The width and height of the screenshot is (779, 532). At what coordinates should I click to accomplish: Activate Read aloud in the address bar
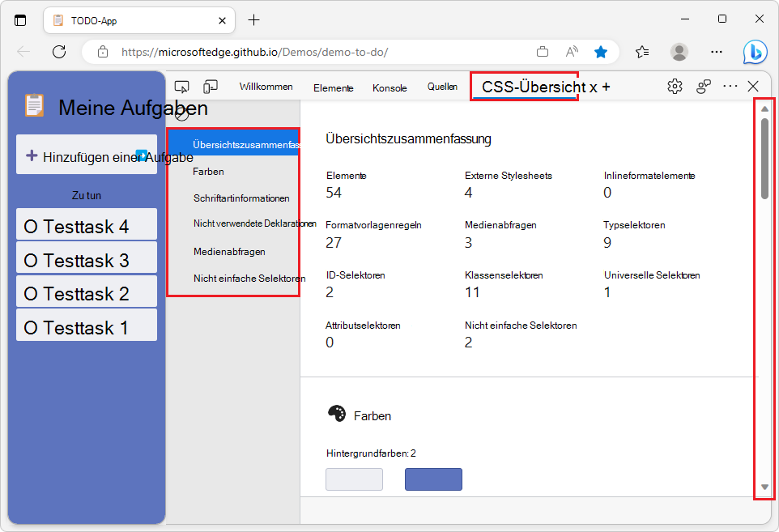click(572, 51)
